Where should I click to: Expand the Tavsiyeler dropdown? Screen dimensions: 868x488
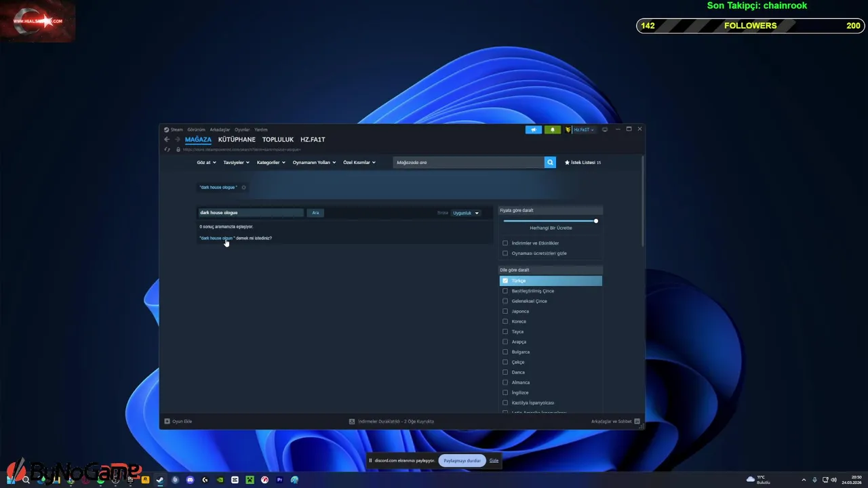[237, 163]
